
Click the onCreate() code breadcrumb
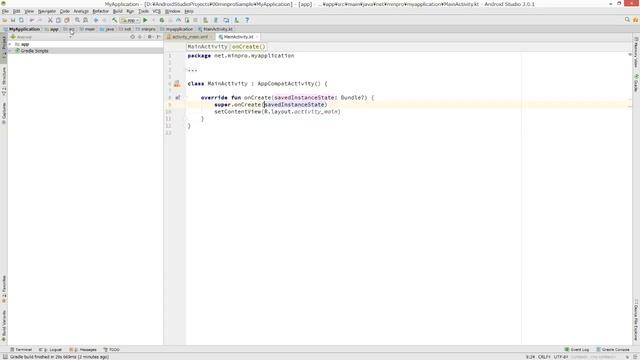(x=248, y=47)
